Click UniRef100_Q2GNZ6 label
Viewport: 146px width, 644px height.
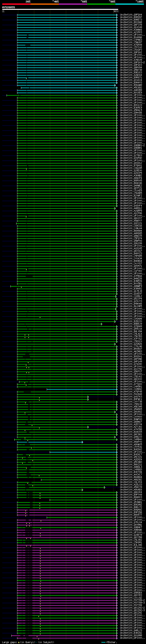(x=131, y=344)
